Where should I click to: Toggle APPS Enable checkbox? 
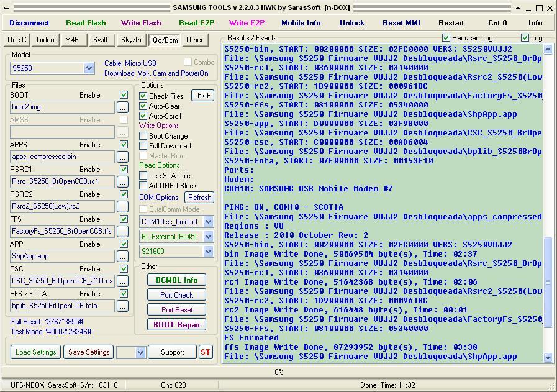click(x=124, y=145)
